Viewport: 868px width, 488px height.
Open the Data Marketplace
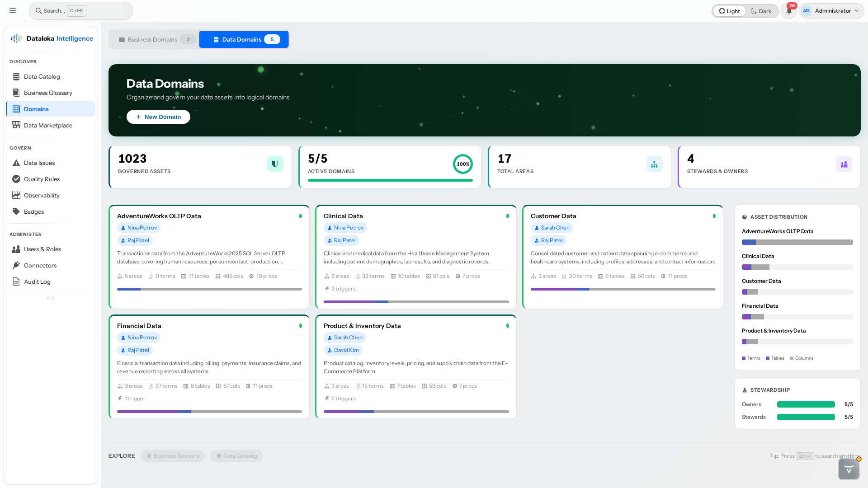pyautogui.click(x=48, y=125)
